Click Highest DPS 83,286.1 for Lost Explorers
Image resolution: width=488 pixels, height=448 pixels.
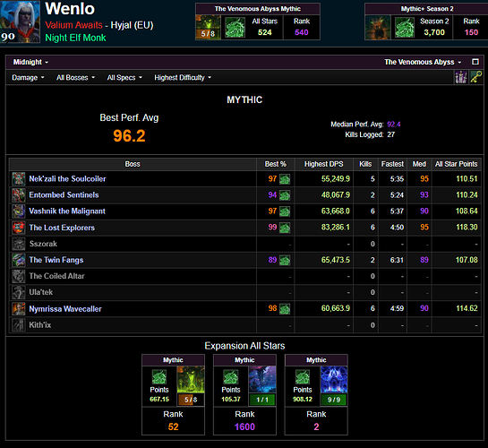(x=336, y=228)
